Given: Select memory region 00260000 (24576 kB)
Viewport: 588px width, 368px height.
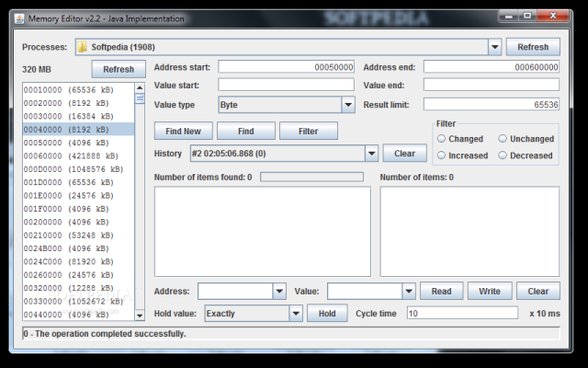Looking at the screenshot, I should [78, 275].
